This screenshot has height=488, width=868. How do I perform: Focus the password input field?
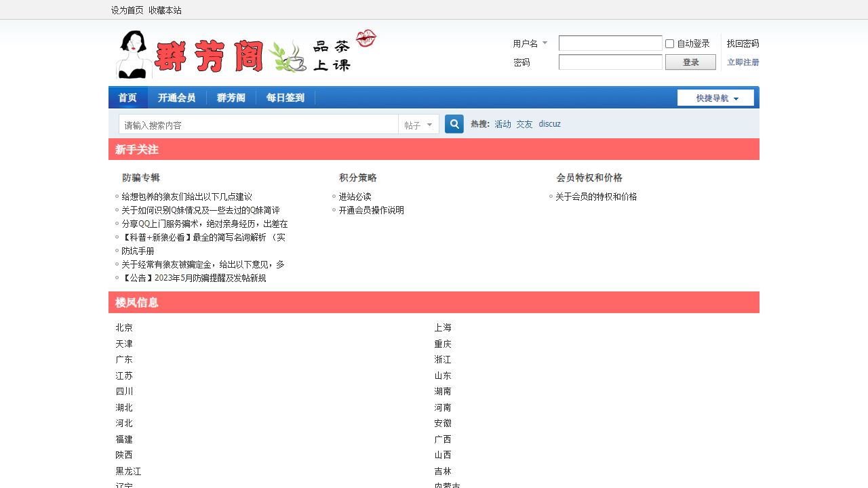coord(610,62)
